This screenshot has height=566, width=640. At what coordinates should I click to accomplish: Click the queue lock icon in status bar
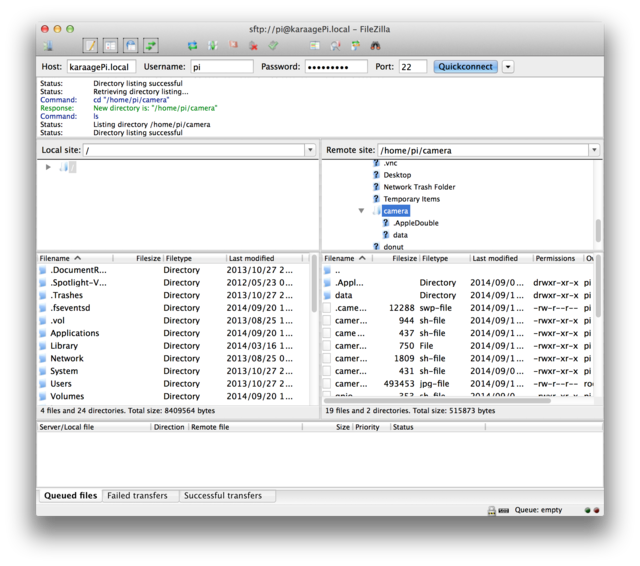pos(492,510)
